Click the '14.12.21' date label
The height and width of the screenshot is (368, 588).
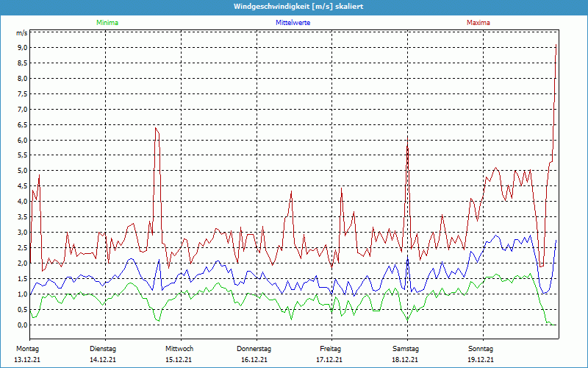[103, 360]
